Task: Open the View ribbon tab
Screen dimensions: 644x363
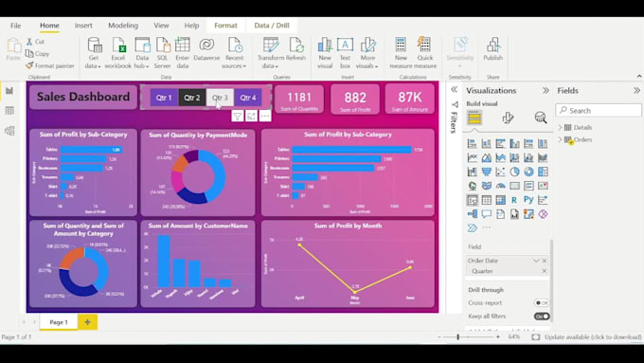Action: (x=161, y=26)
